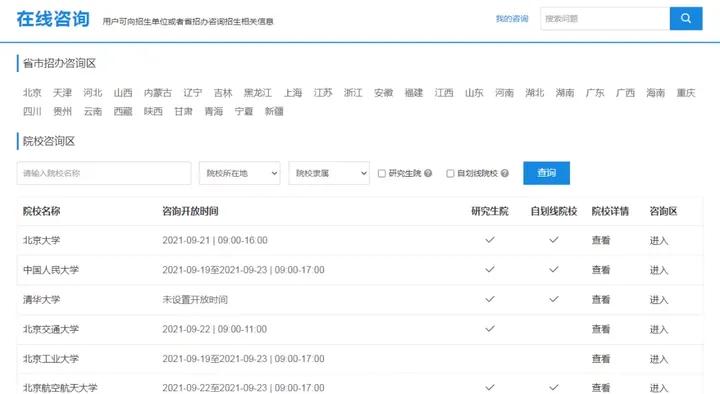Screen dimensions: 720x394
Task: Select 上海 in province consultation area
Action: [x=293, y=93]
